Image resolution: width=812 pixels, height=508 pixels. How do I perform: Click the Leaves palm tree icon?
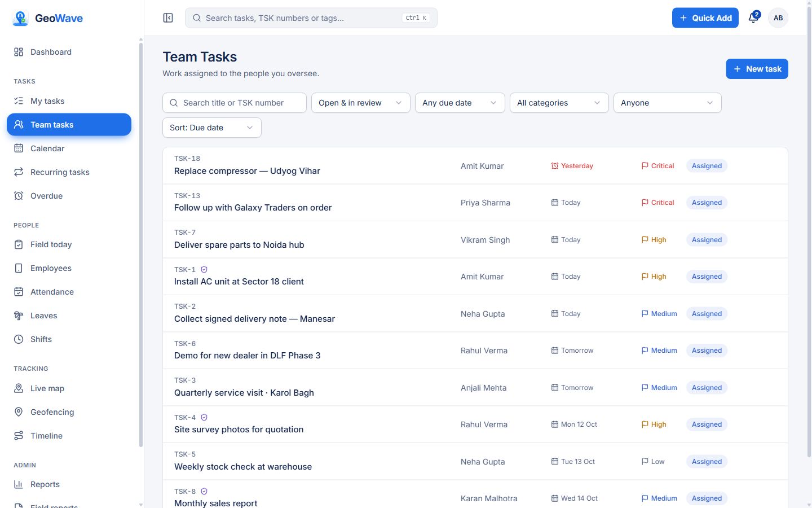19,316
